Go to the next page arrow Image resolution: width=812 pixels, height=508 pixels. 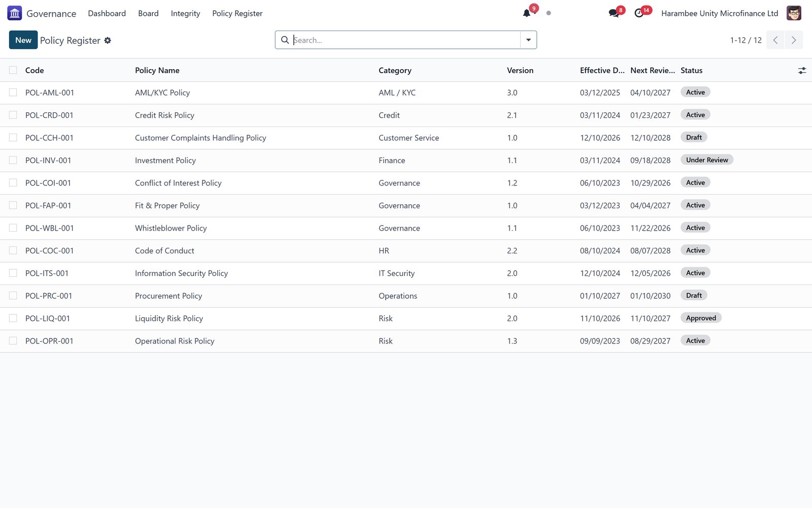(794, 40)
